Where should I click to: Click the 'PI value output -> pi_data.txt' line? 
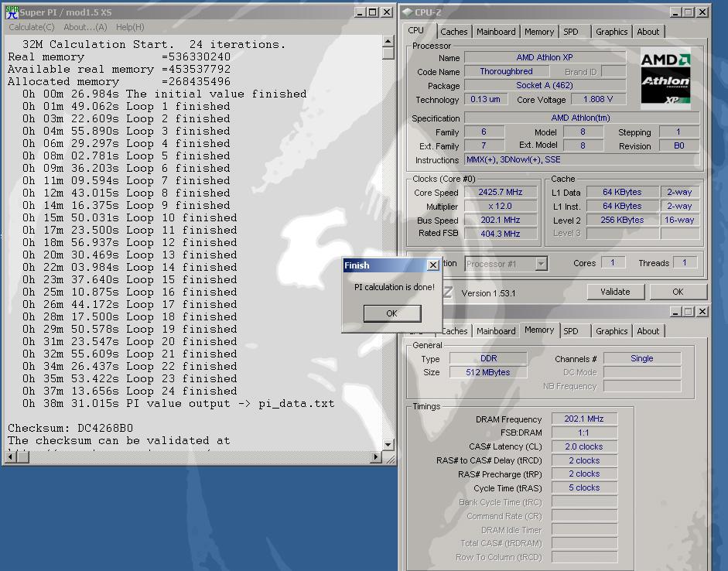pos(178,403)
